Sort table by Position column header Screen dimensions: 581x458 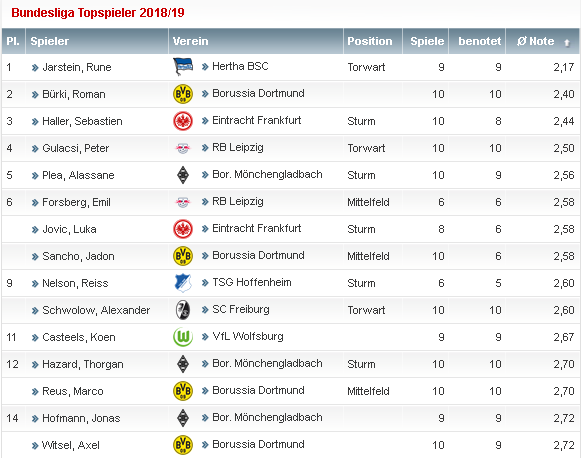[370, 41]
